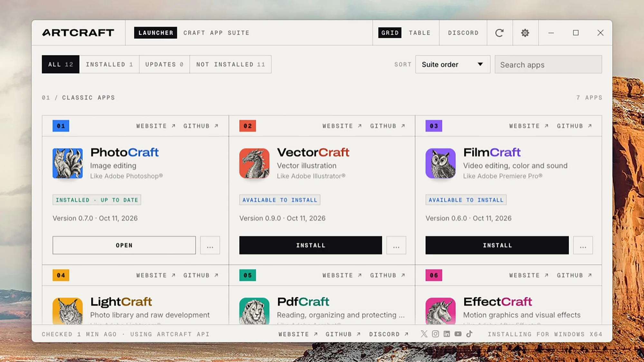Image resolution: width=644 pixels, height=362 pixels.
Task: Click the VectorCraft dragon app icon
Action: pyautogui.click(x=254, y=163)
